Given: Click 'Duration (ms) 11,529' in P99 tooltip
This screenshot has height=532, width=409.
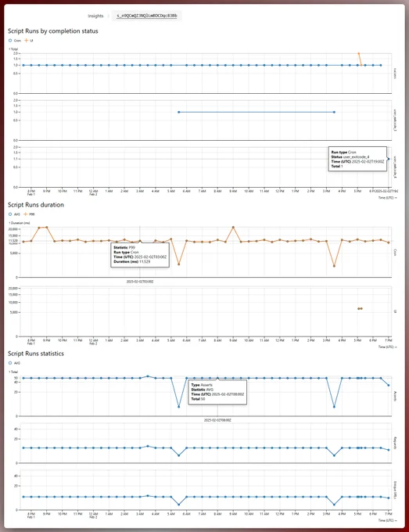Looking at the screenshot, I should coord(132,261).
